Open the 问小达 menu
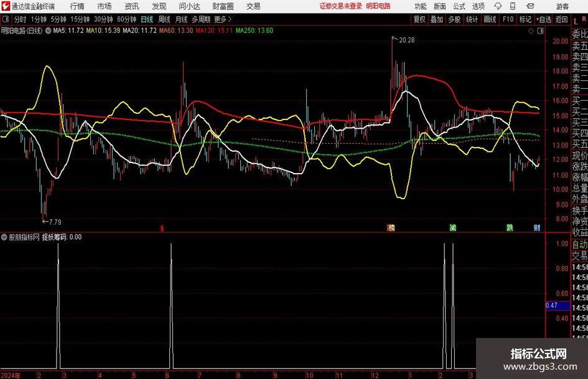 point(189,6)
